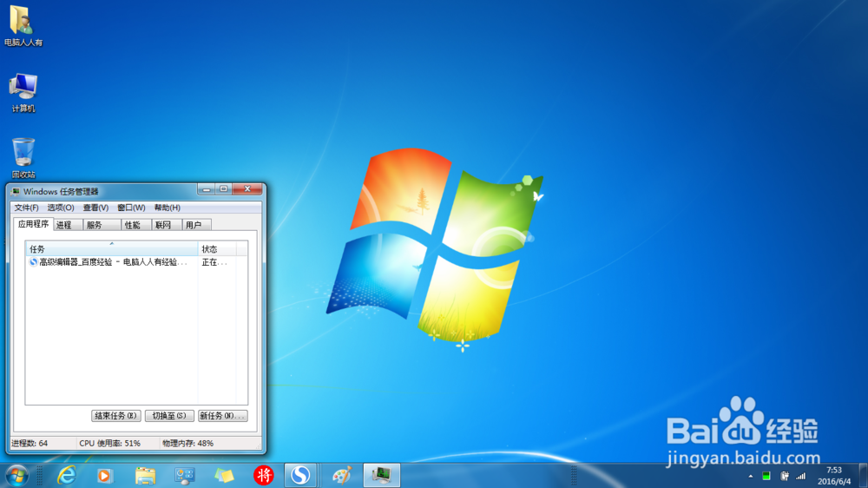
Task: Close the Windows 任务管理器 window
Action: coord(247,189)
